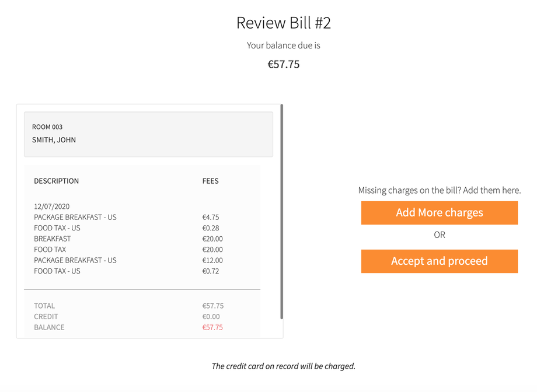Click the DESCRIPTION column header
The width and height of the screenshot is (537, 392).
(x=57, y=181)
